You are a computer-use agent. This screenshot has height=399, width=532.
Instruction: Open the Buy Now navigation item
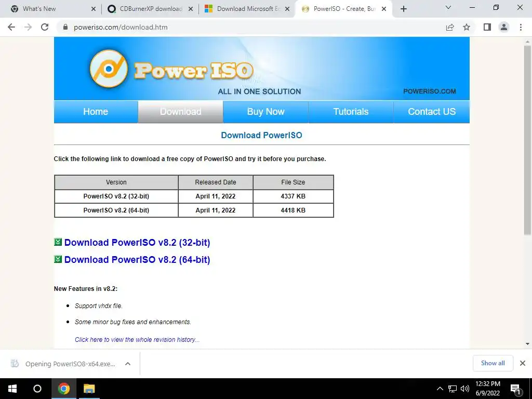pos(265,112)
